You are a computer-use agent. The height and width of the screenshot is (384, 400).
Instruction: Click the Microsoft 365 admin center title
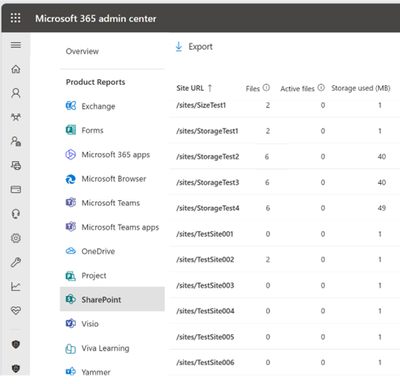(96, 18)
